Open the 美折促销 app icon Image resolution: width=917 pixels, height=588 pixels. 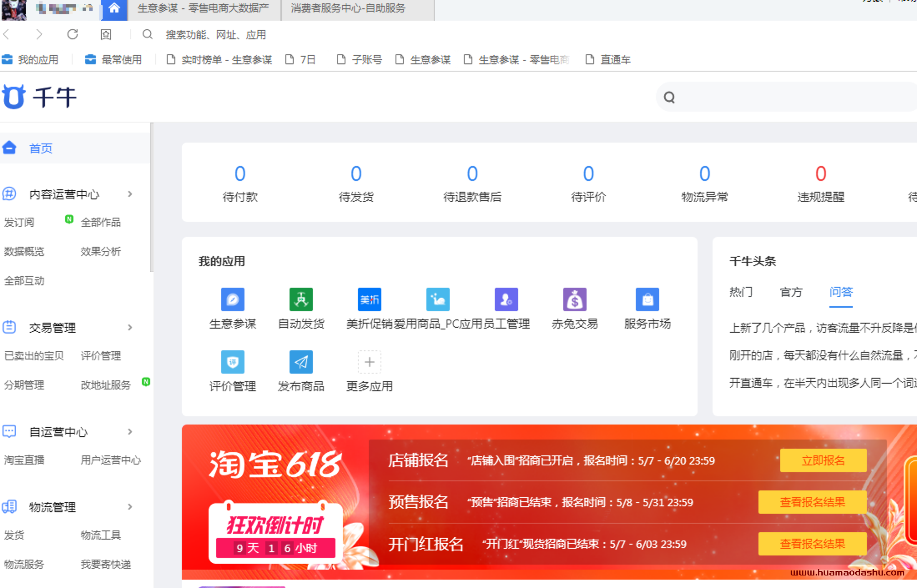(369, 299)
